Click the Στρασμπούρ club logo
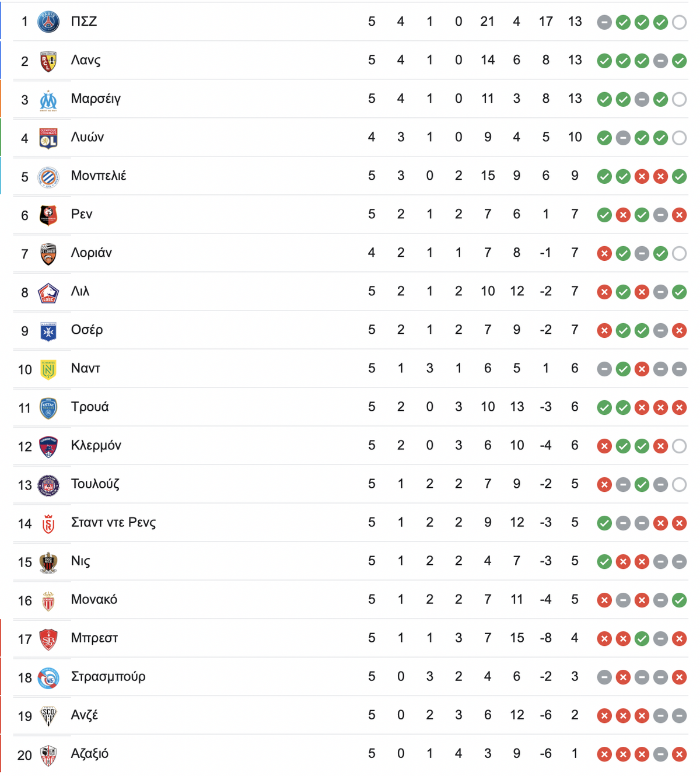Image resolution: width=700 pixels, height=776 pixels. pos(48,676)
